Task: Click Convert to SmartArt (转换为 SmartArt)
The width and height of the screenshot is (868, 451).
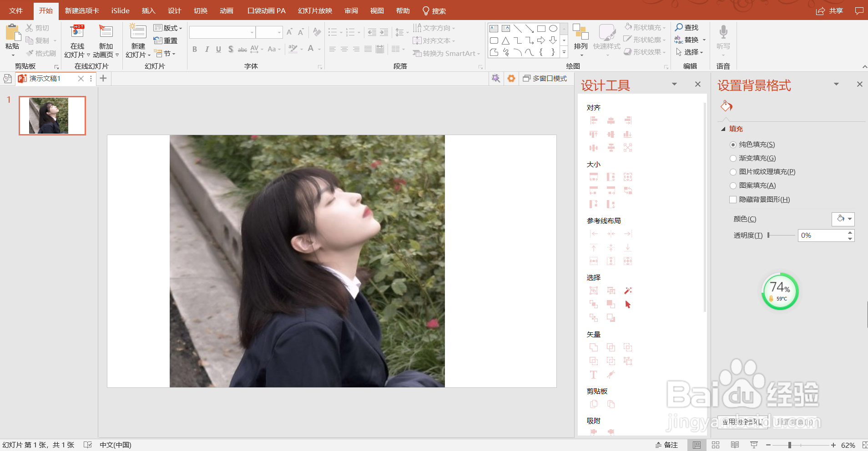Action: click(446, 54)
